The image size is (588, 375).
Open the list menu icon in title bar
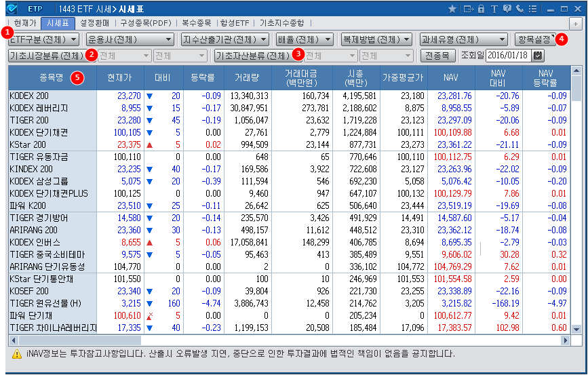532,9
